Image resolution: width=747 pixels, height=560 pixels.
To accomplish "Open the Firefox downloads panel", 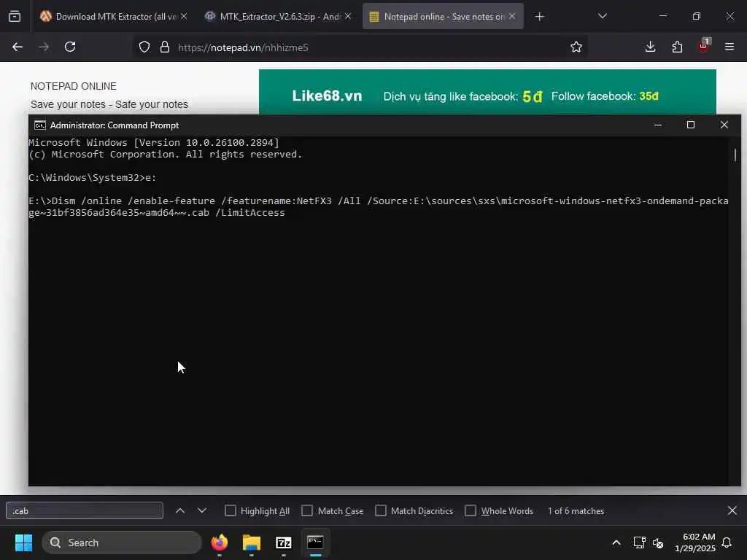I will (x=650, y=47).
